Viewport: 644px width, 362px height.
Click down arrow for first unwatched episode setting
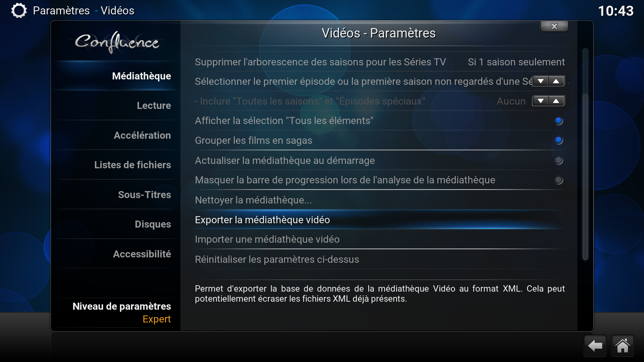click(x=540, y=81)
